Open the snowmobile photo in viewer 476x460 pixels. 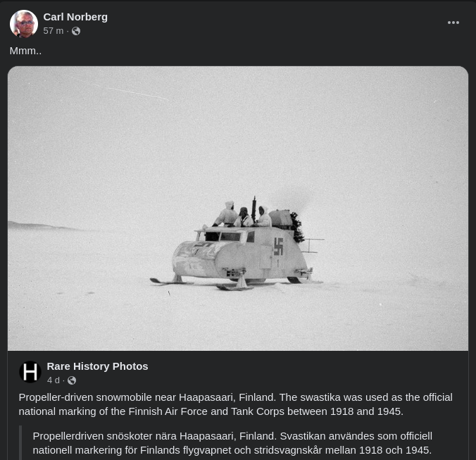[x=238, y=209]
